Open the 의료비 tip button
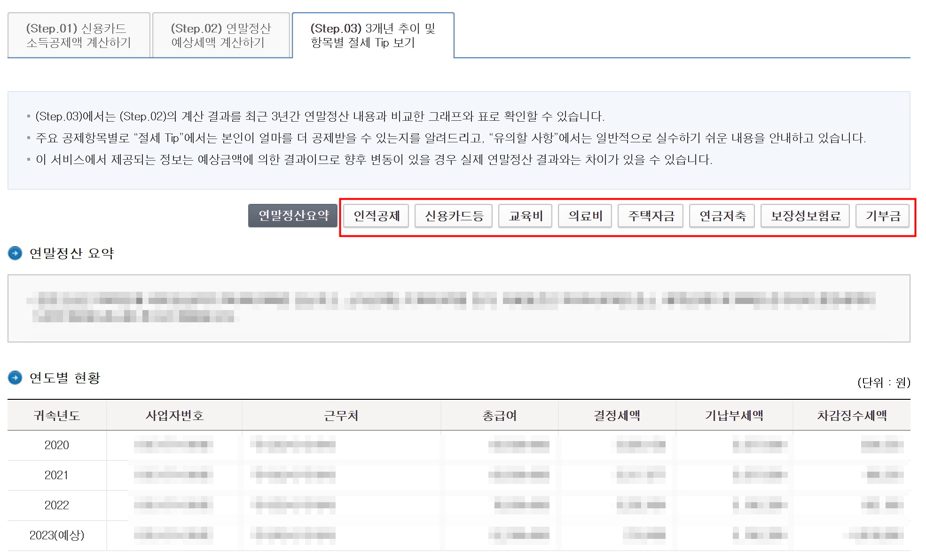 [x=585, y=216]
